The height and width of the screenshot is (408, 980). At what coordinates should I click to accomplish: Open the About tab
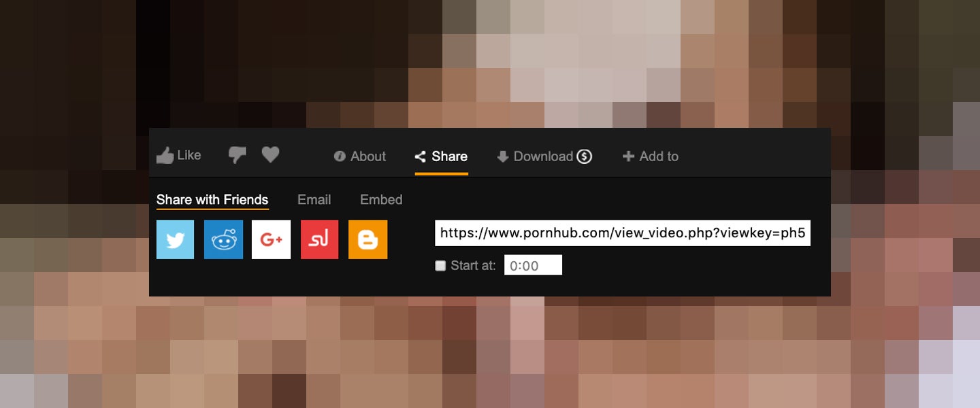[x=360, y=156]
